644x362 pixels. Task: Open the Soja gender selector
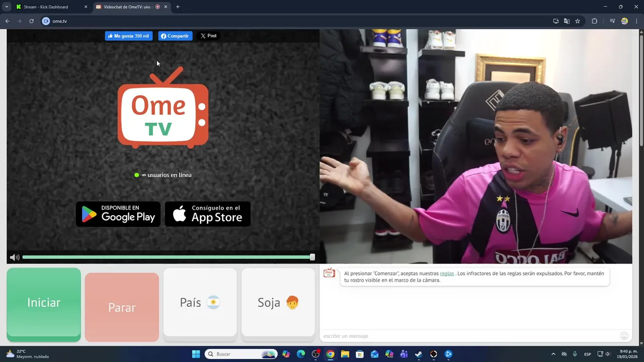[x=278, y=302]
